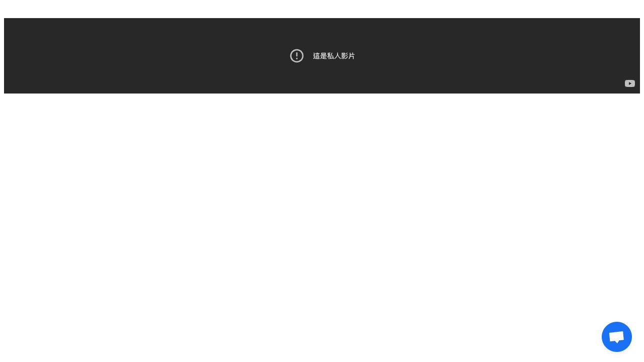Click the dark embedded video player area
Image resolution: width=644 pixels, height=362 pixels.
322,56
